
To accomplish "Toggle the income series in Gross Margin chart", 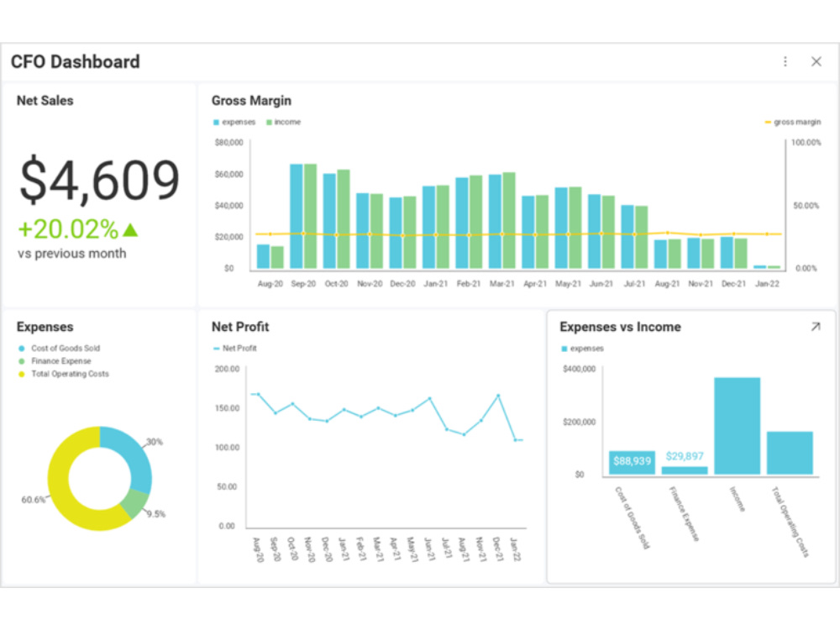I will 267,122.
